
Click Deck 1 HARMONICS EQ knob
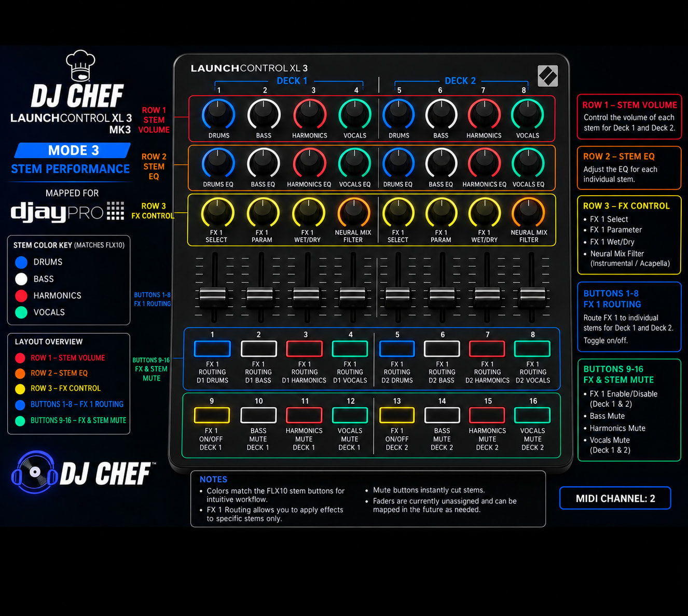tap(310, 163)
